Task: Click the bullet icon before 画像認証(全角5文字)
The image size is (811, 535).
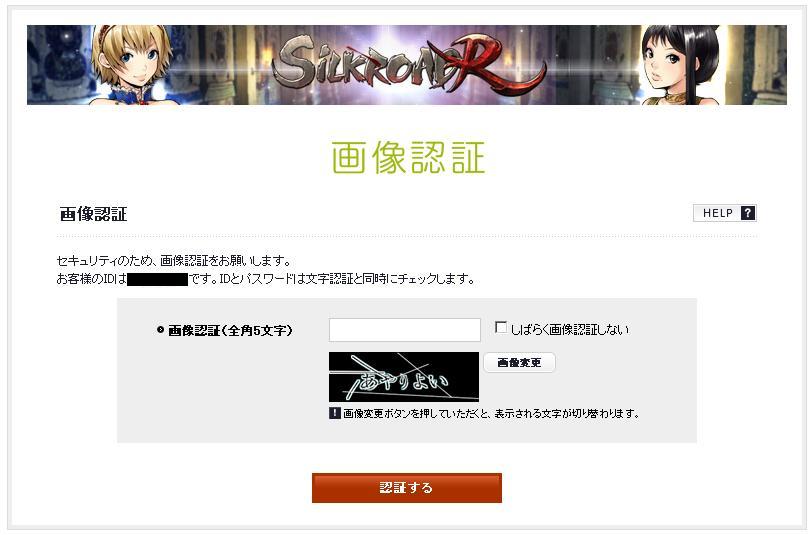Action: pos(160,330)
